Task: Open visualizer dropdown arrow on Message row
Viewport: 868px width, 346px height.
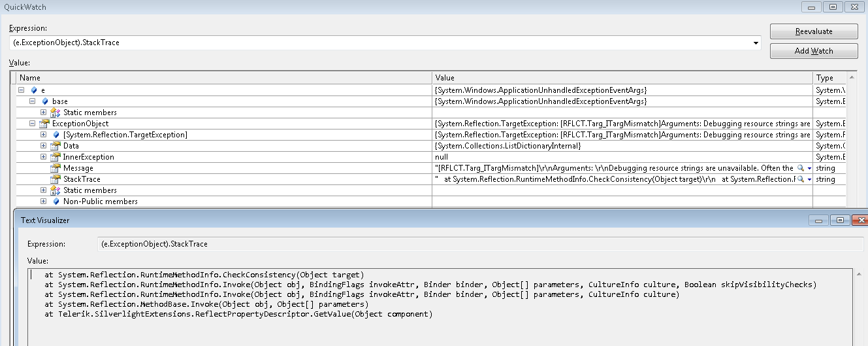Action: pos(809,168)
